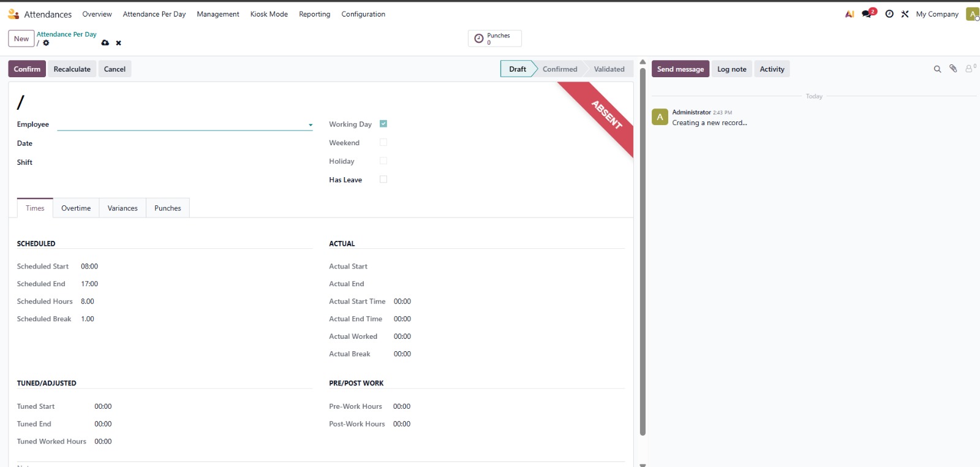Click the Recalculate button
Screen dimensions: 980x467
[72, 69]
